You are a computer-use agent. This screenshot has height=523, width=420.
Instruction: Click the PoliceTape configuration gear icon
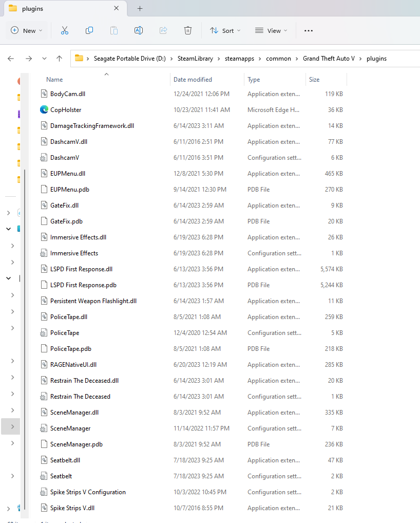tap(44, 333)
